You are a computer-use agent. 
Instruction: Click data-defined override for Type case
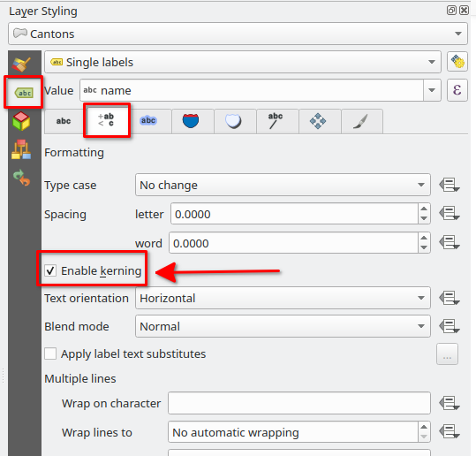tap(450, 185)
